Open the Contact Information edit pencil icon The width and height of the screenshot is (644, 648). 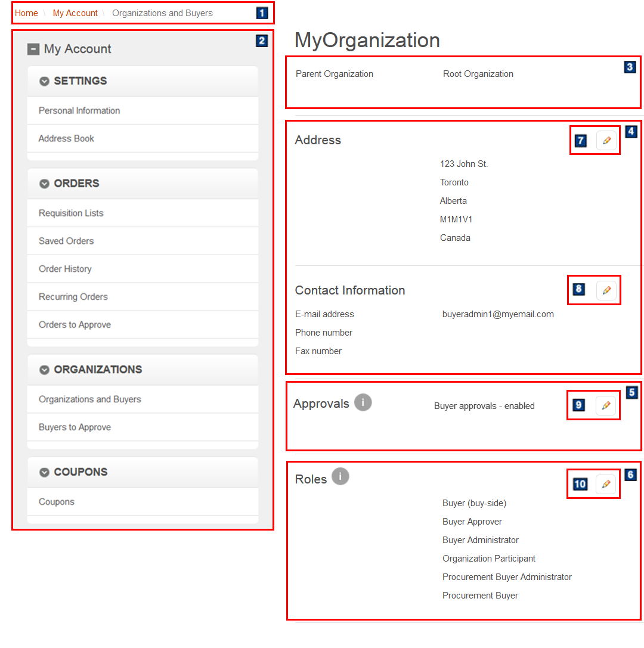[x=606, y=290]
